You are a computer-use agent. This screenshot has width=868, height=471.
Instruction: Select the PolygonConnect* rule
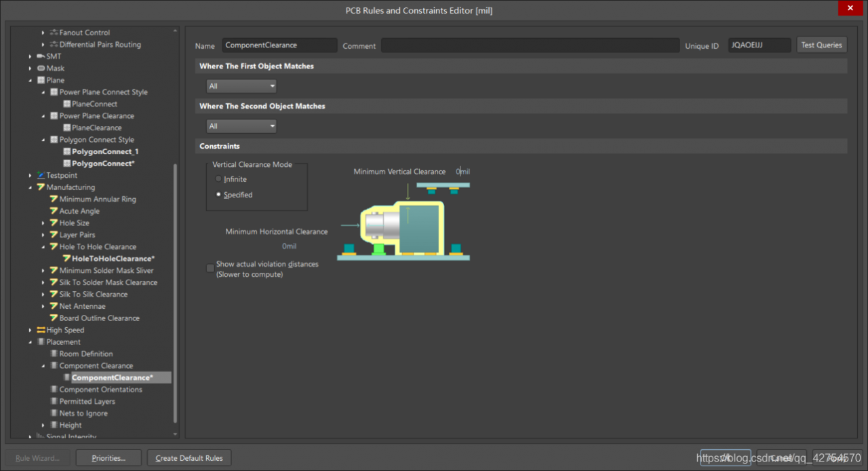pos(103,164)
